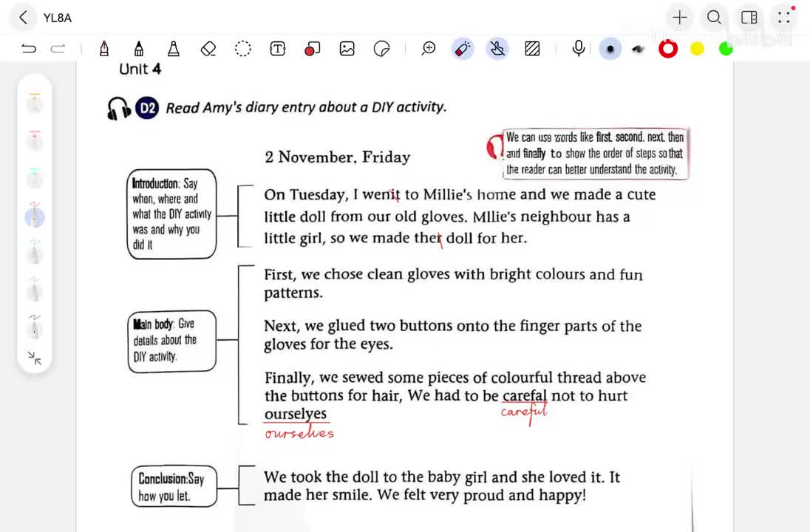Insert an image using the picture tool

click(x=347, y=49)
